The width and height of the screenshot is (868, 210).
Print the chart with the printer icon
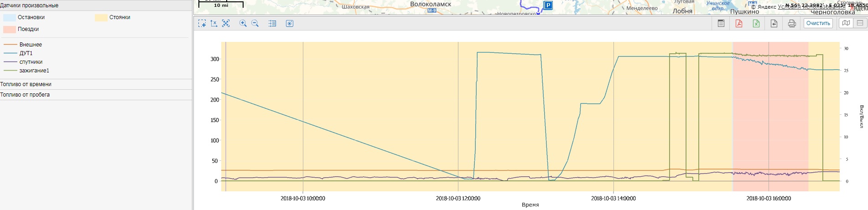[x=792, y=23]
